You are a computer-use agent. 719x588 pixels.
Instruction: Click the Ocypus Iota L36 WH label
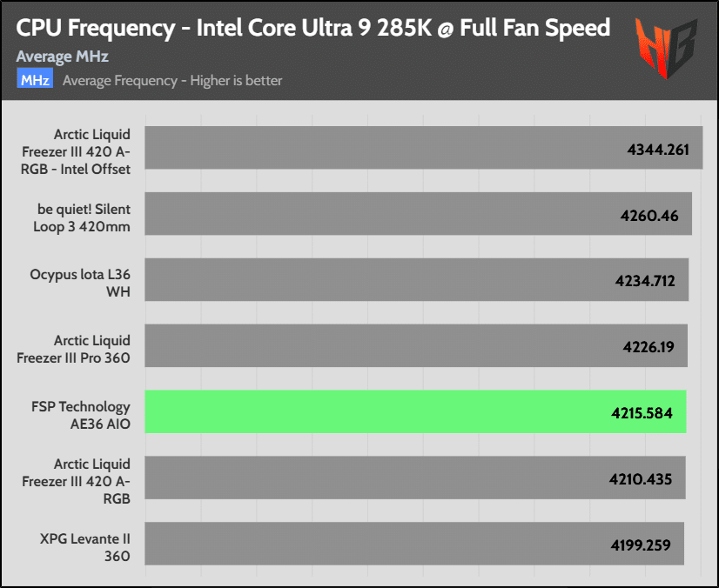point(80,283)
